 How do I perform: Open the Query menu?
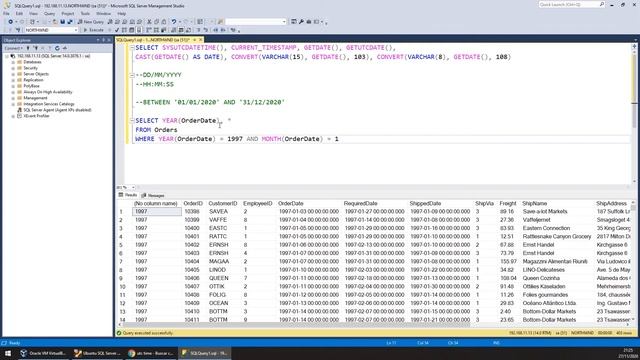(49, 13)
